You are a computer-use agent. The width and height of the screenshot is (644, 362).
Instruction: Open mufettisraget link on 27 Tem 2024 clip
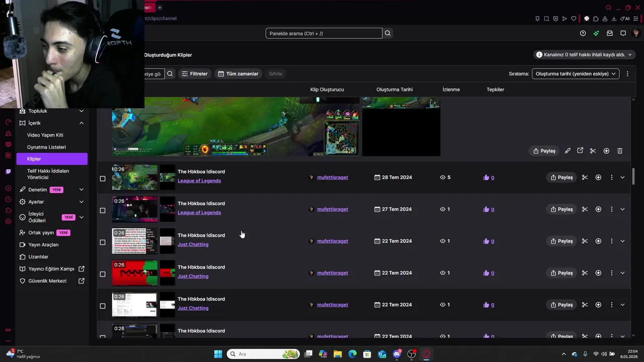point(333,209)
